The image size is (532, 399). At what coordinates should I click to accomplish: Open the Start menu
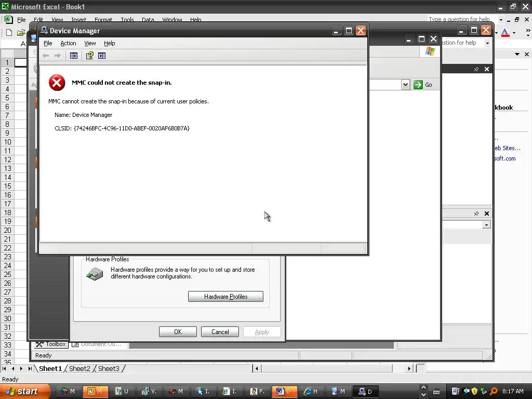24,391
